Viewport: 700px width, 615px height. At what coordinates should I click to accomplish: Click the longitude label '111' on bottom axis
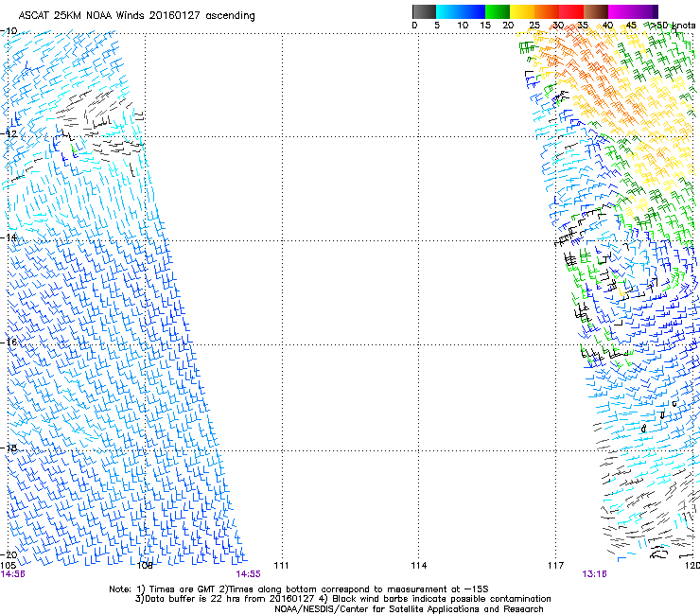[x=281, y=566]
